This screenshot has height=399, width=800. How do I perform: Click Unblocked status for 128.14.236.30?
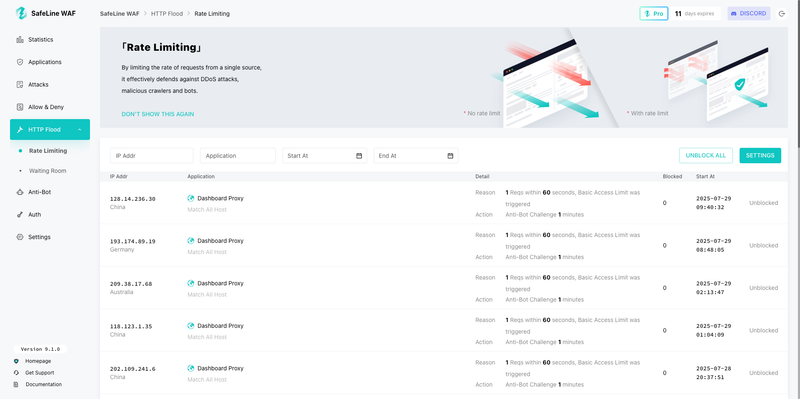tap(763, 203)
